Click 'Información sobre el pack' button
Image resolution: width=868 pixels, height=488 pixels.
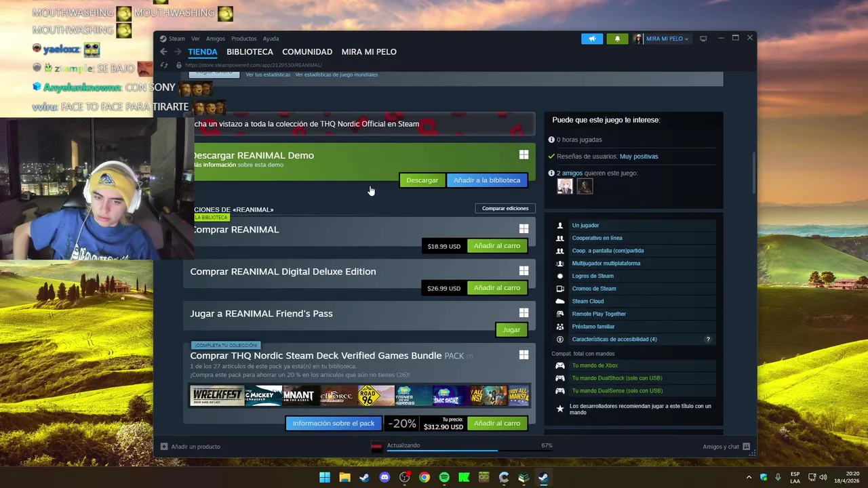click(334, 424)
